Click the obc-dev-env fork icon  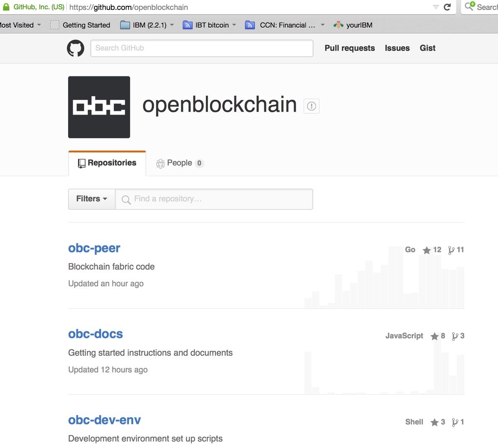click(455, 422)
